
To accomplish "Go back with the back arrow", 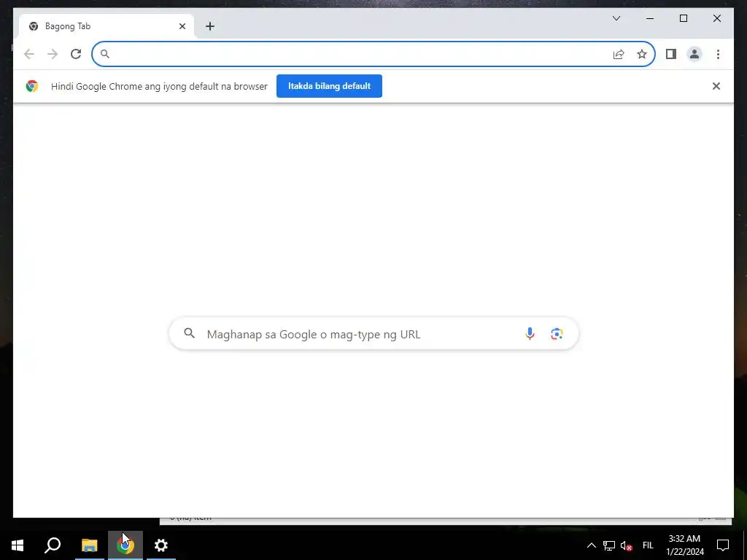I will (29, 54).
